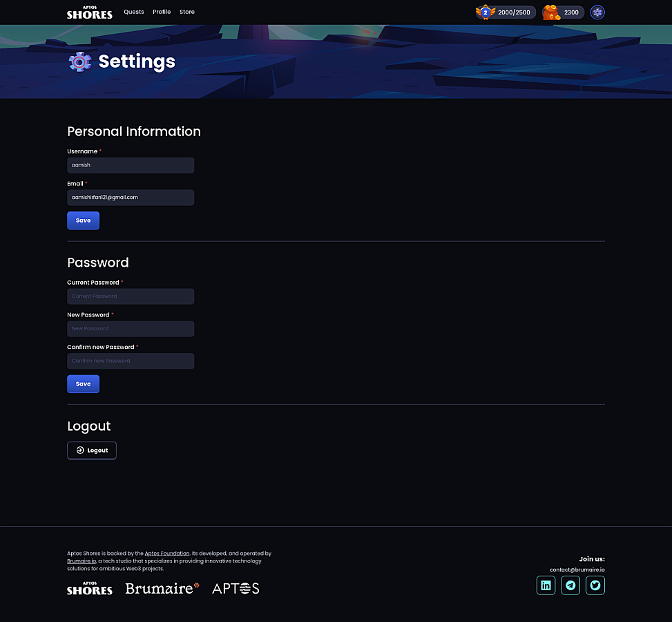This screenshot has width=672, height=622.
Task: Go to the Quests page
Action: point(134,12)
